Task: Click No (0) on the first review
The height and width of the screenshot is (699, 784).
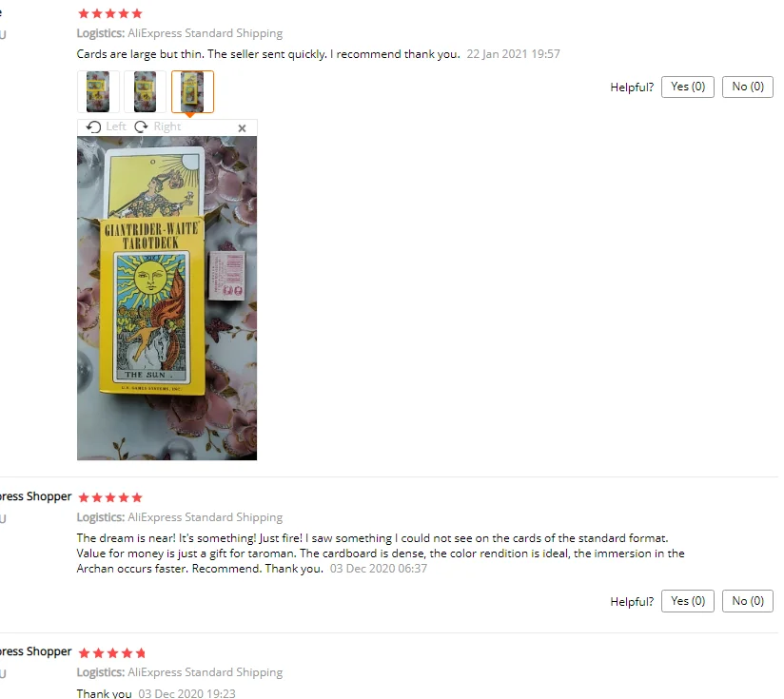Action: (x=748, y=87)
